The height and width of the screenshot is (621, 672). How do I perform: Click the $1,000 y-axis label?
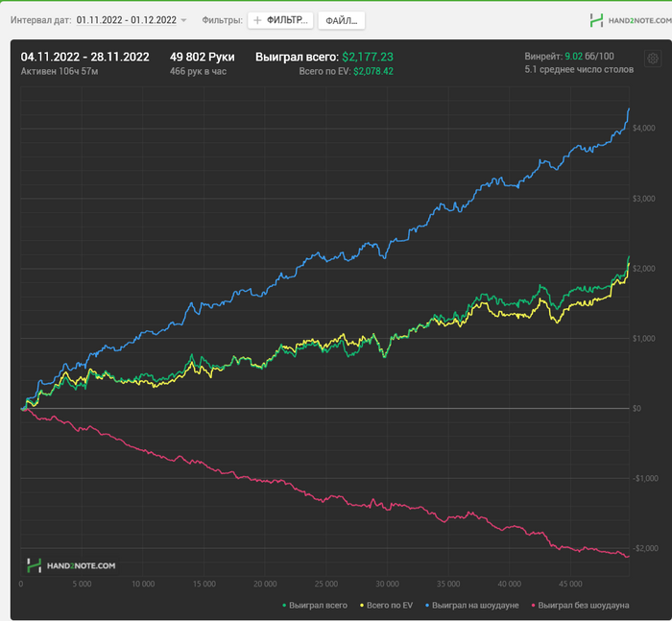pyautogui.click(x=644, y=338)
